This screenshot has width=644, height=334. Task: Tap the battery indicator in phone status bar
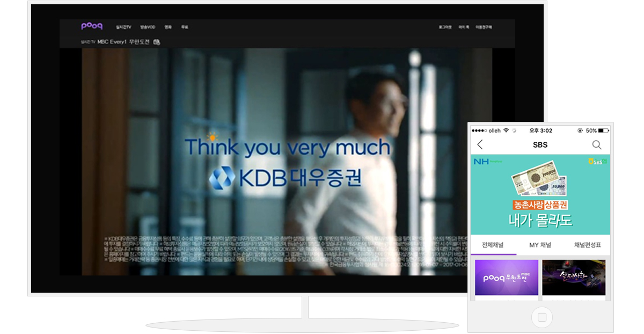[604, 130]
